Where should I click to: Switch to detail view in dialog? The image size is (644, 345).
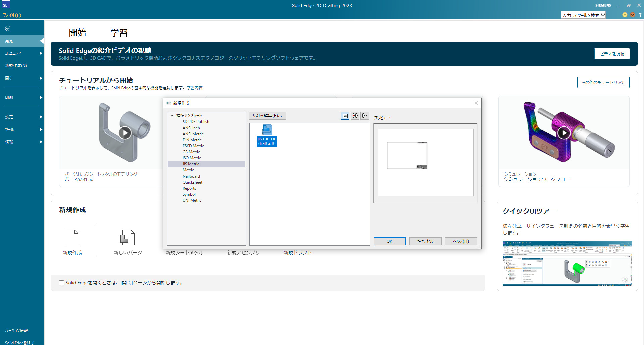click(365, 116)
